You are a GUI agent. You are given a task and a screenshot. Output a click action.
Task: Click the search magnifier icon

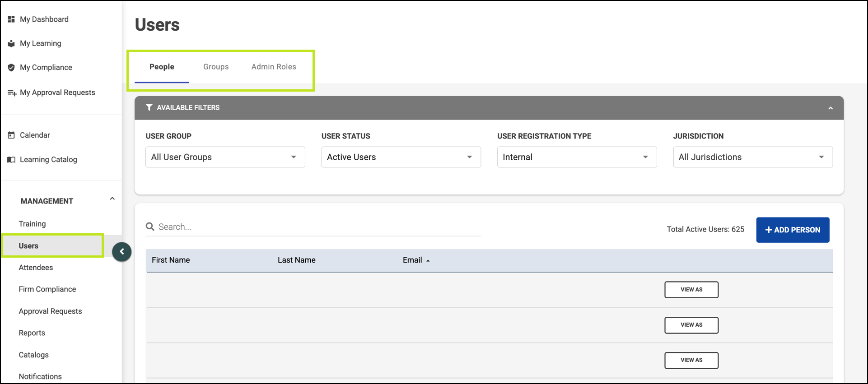pos(150,227)
